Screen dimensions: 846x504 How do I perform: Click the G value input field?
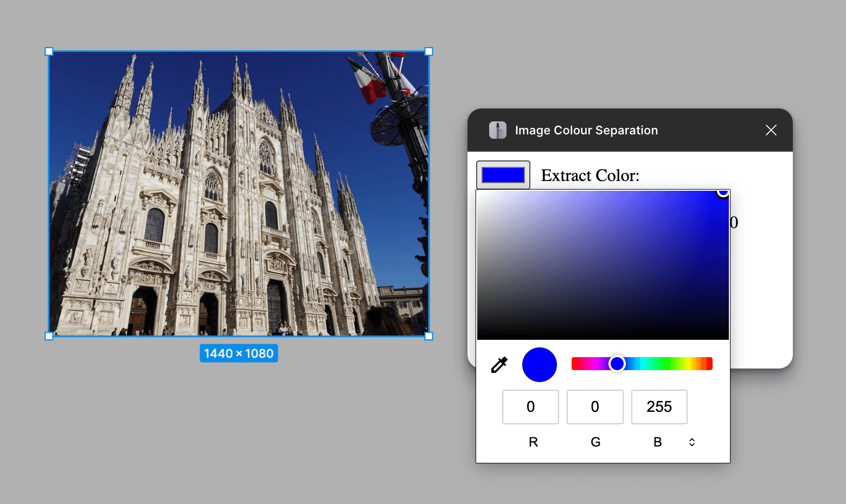pos(595,407)
